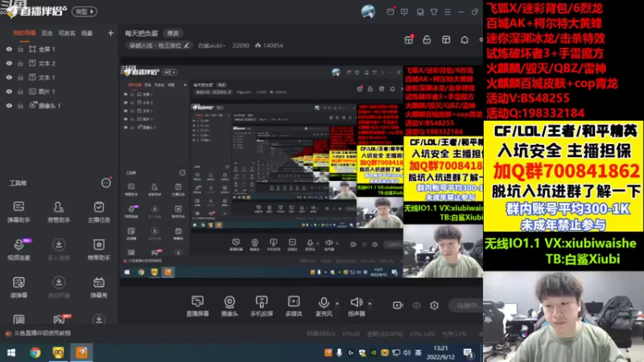Select the 全屏 1 source row
This screenshot has height=362, width=644.
[x=60, y=49]
